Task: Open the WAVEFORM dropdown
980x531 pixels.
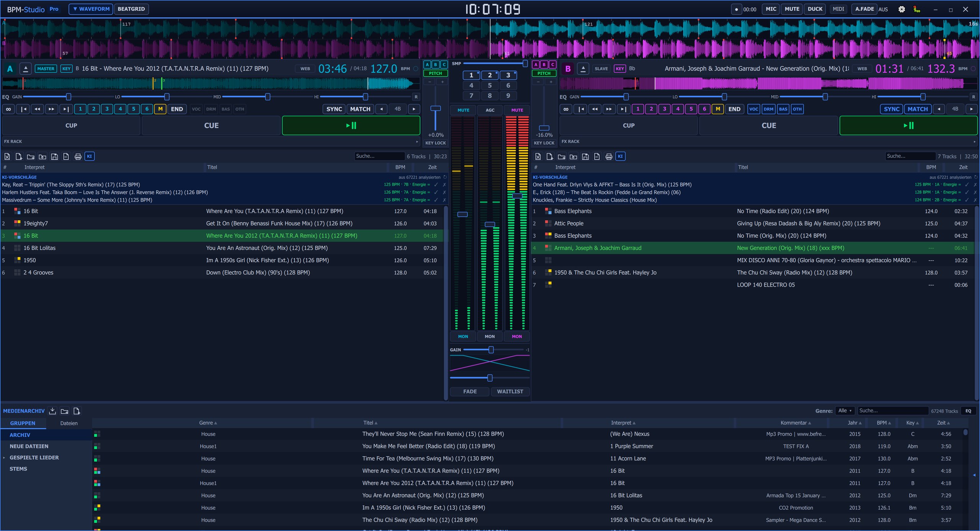Action: pyautogui.click(x=91, y=9)
